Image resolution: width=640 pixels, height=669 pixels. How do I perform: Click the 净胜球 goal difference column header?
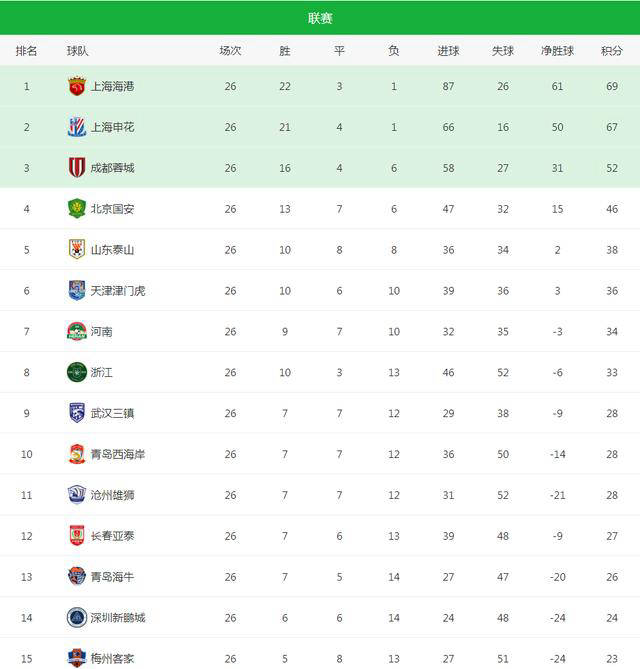coord(557,51)
